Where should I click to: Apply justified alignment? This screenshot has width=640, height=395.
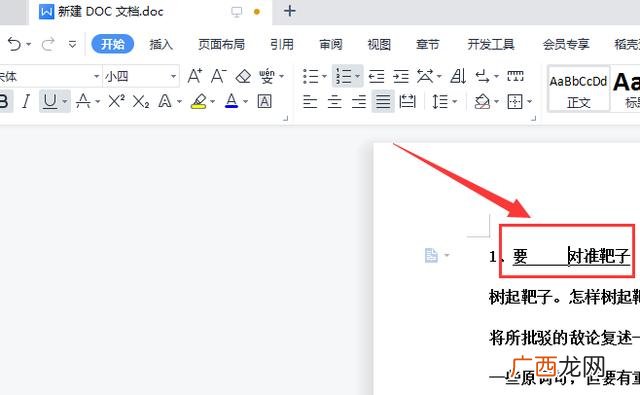click(x=383, y=101)
